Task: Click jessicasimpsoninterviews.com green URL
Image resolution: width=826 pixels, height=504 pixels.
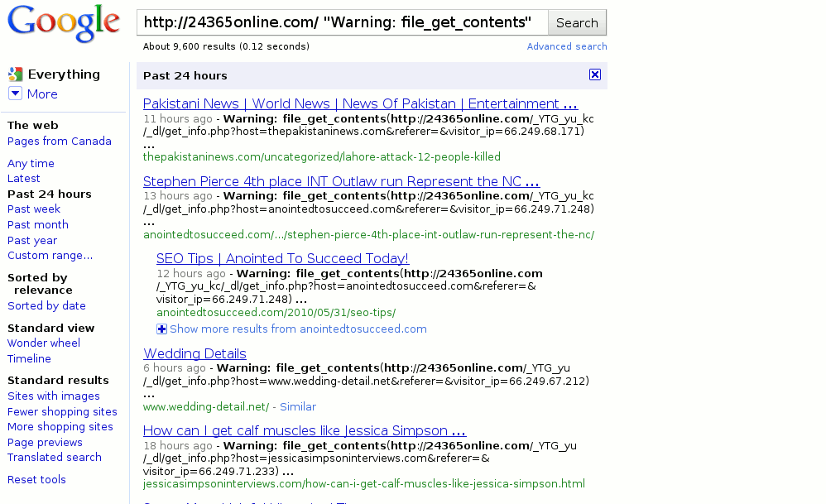Action: 364,483
